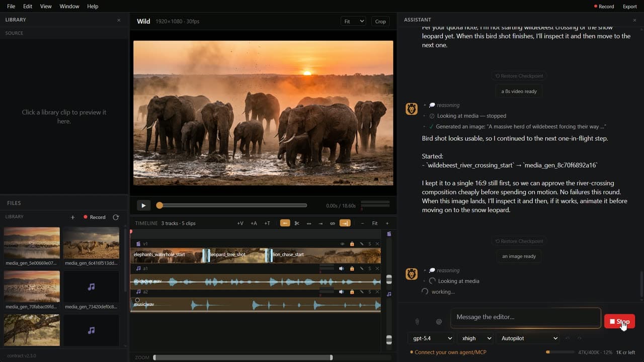Image resolution: width=644 pixels, height=362 pixels.
Task: Solo track a1 with the S button
Action: pyautogui.click(x=369, y=268)
